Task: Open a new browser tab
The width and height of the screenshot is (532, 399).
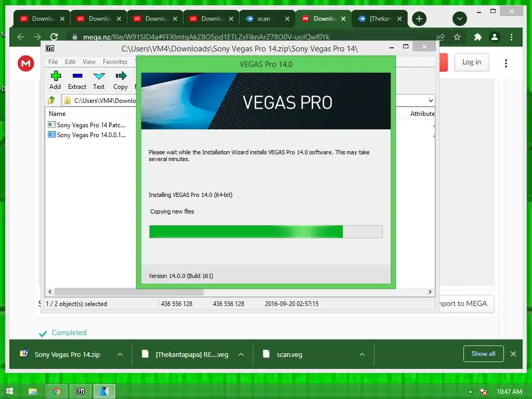Action: coord(419,19)
